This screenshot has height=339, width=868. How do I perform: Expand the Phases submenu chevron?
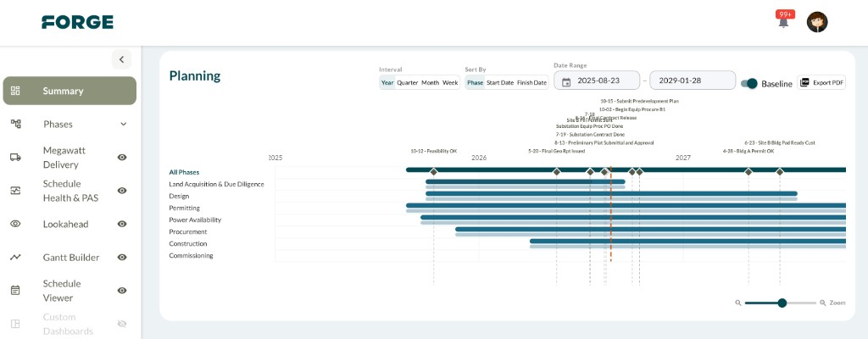(x=123, y=124)
